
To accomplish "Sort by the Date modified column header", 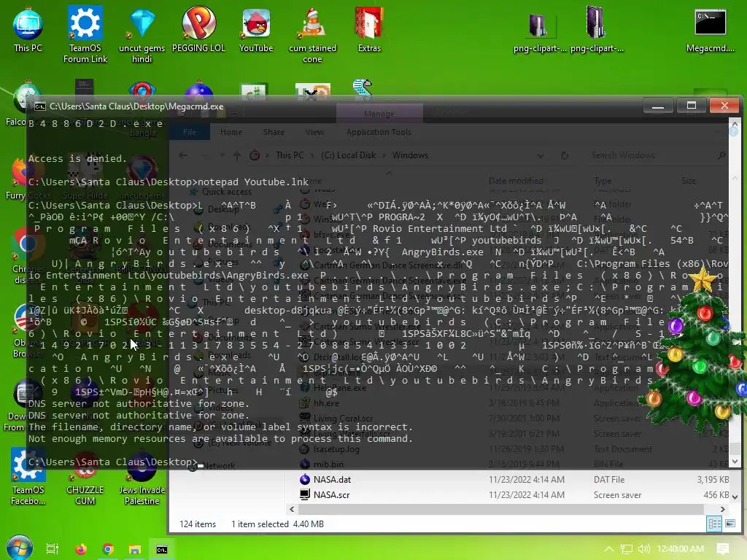I will 516,181.
